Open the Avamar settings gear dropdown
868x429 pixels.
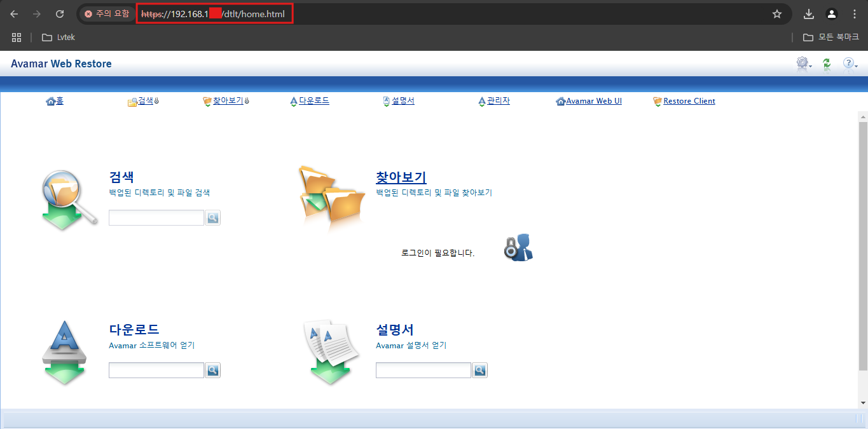pos(804,64)
